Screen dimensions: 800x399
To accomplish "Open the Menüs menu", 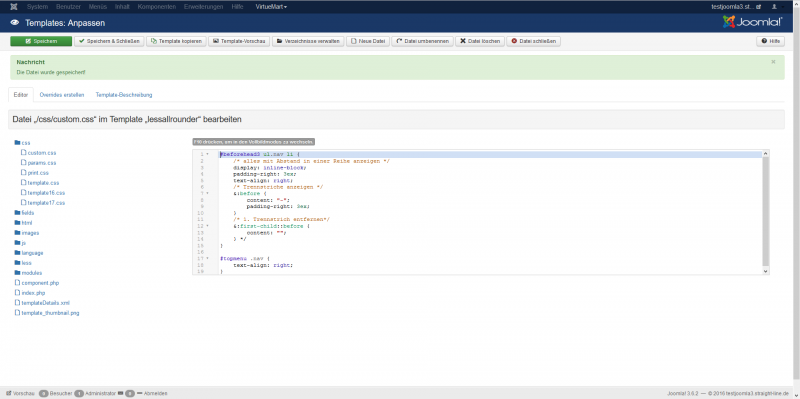I will [x=98, y=7].
